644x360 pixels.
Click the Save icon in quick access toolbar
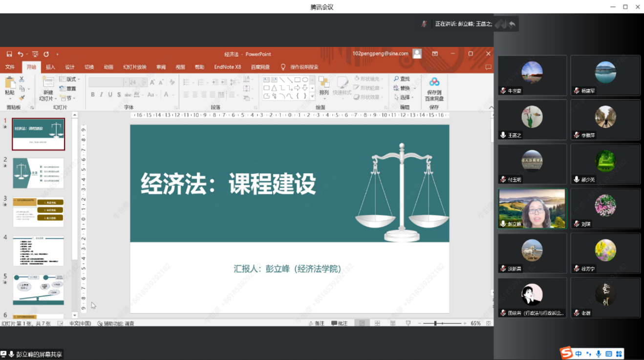click(9, 54)
